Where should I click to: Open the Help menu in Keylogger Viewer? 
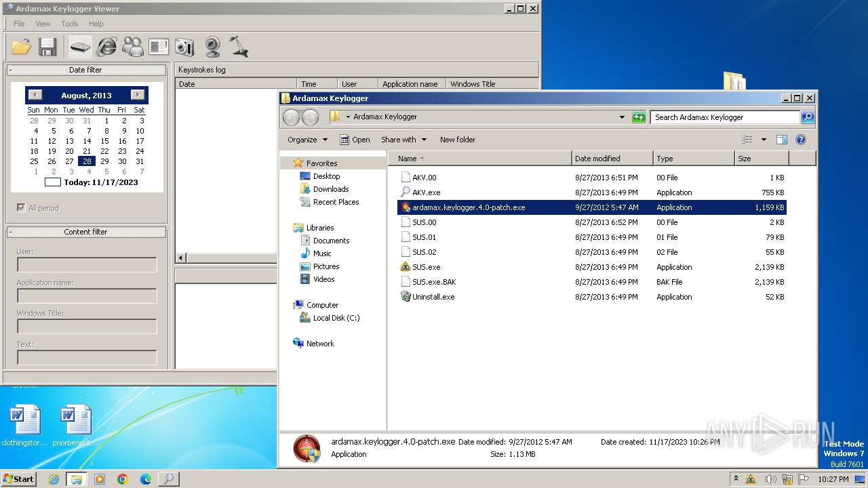click(96, 24)
